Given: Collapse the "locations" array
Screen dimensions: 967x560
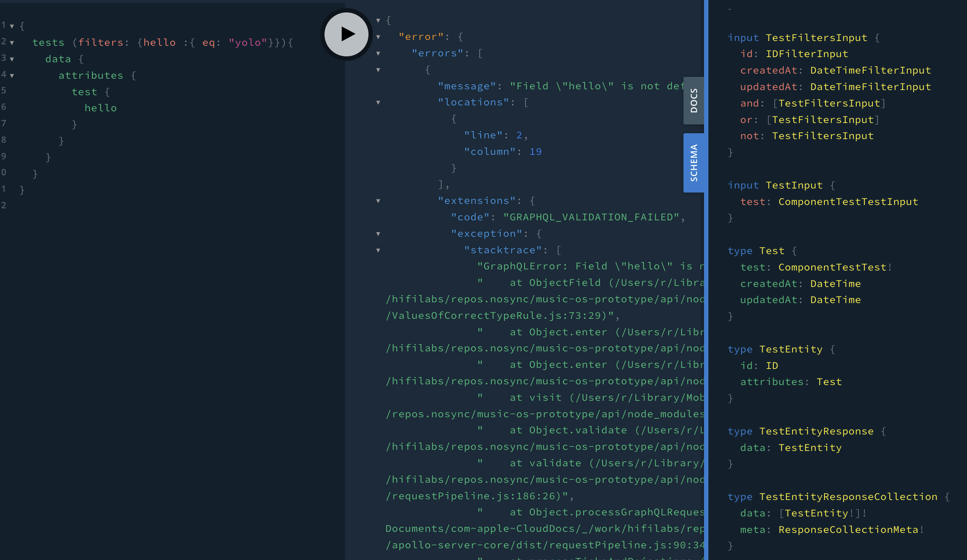Looking at the screenshot, I should pos(378,102).
